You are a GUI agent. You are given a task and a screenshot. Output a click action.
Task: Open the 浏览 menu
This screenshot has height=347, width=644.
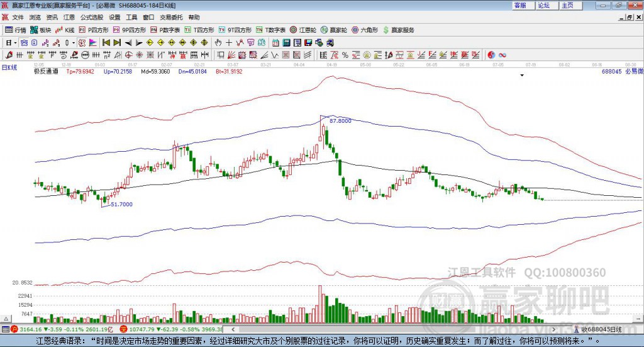35,17
